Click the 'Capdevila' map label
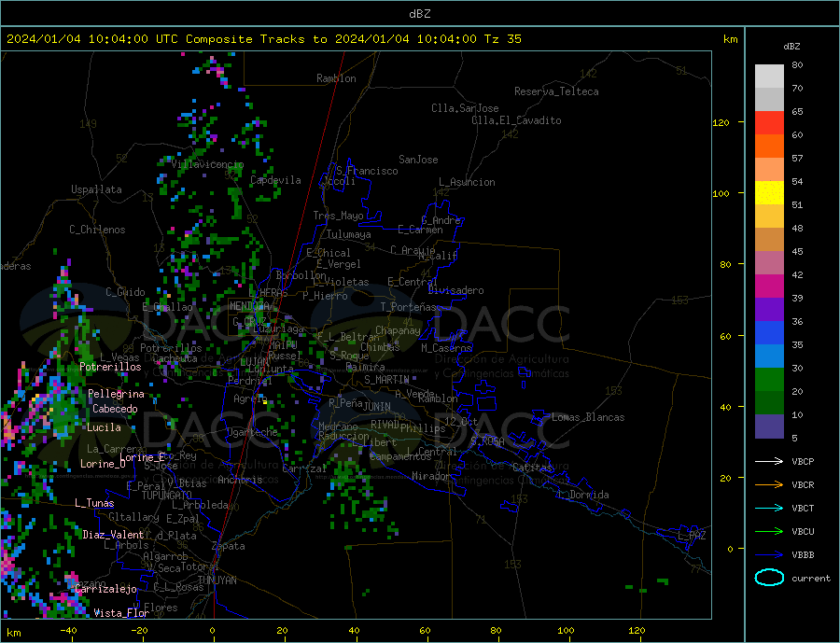Image resolution: width=840 pixels, height=643 pixels. tap(275, 180)
